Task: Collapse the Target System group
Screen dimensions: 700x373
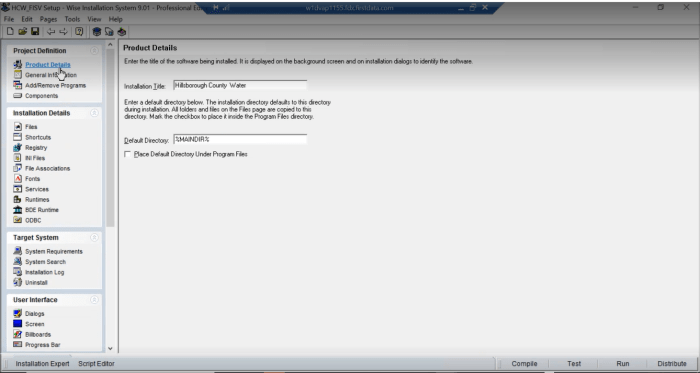Action: (94, 237)
